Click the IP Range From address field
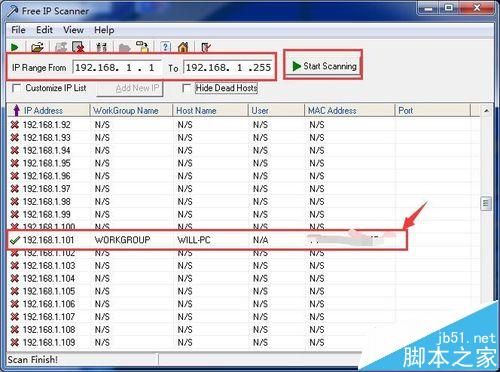 117,68
